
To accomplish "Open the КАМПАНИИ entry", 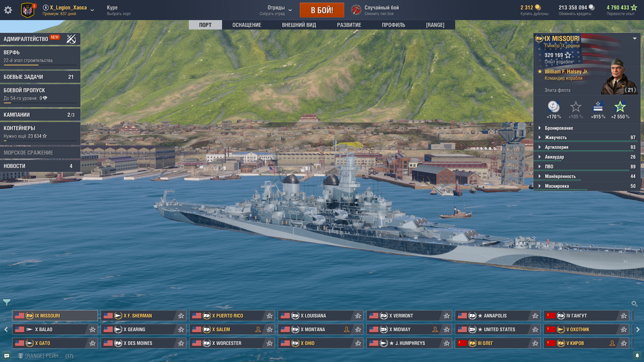I will tap(40, 115).
